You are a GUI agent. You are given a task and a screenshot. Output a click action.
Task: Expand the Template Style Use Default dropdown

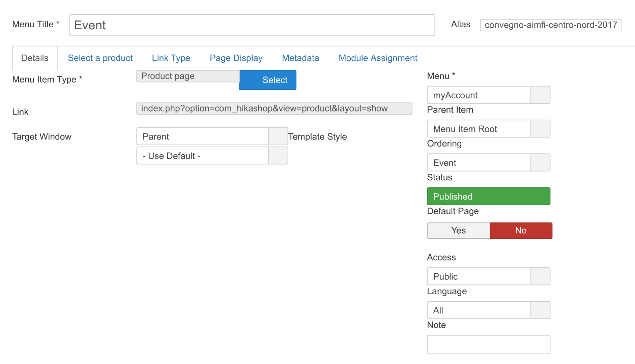pos(212,156)
